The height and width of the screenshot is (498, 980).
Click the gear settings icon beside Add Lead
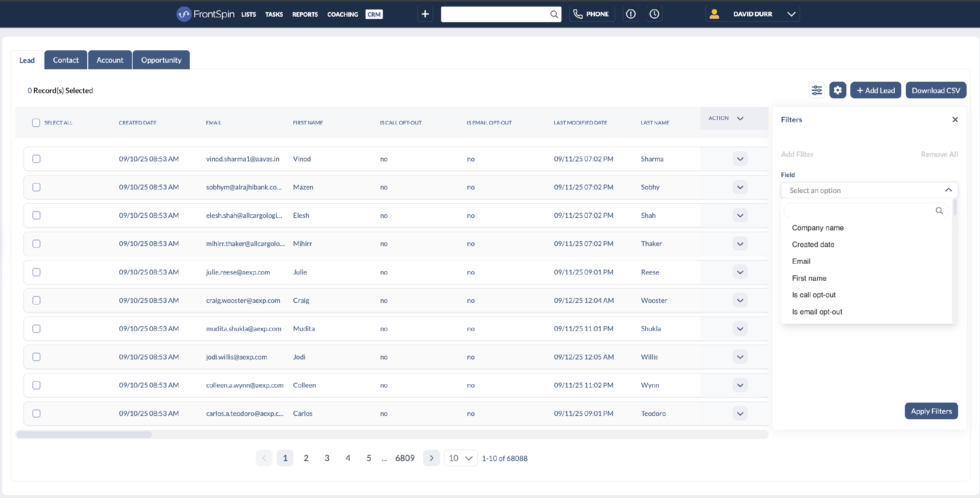pos(837,90)
